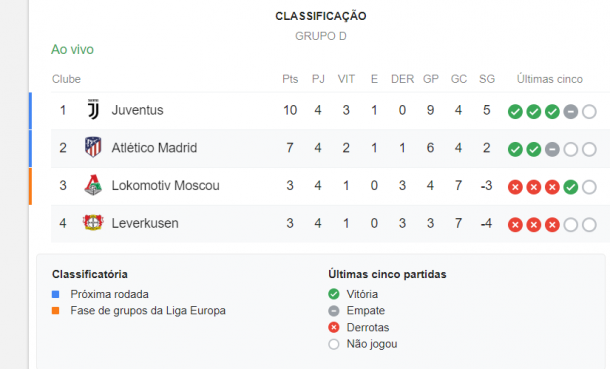
Task: Click the Juventus club crest icon
Action: 93,109
